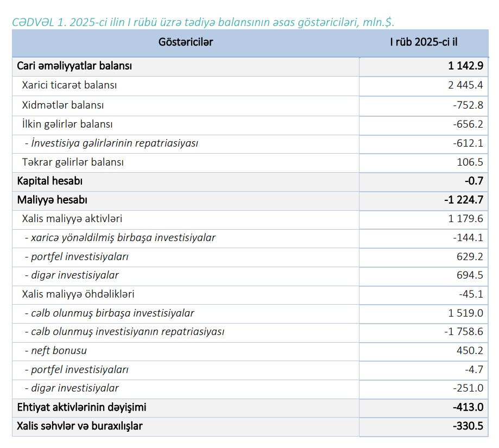Select the 'Göstəricilər' column header
The height and width of the screenshot is (448, 499).
coord(186,42)
